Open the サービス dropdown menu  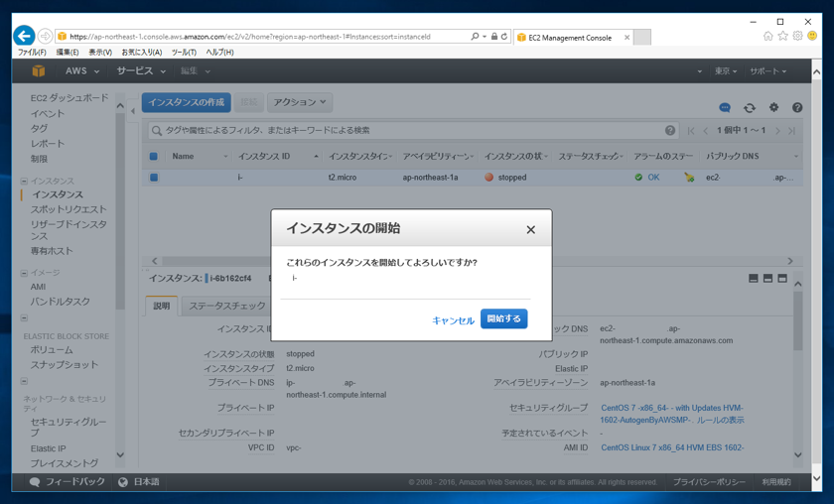(x=141, y=70)
